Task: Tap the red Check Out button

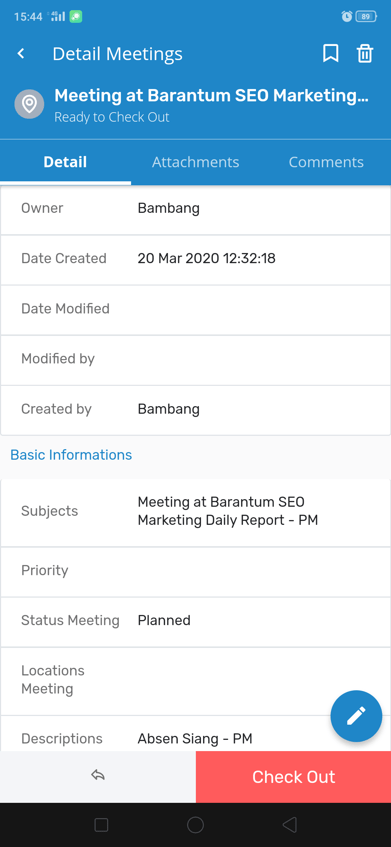Action: (293, 777)
